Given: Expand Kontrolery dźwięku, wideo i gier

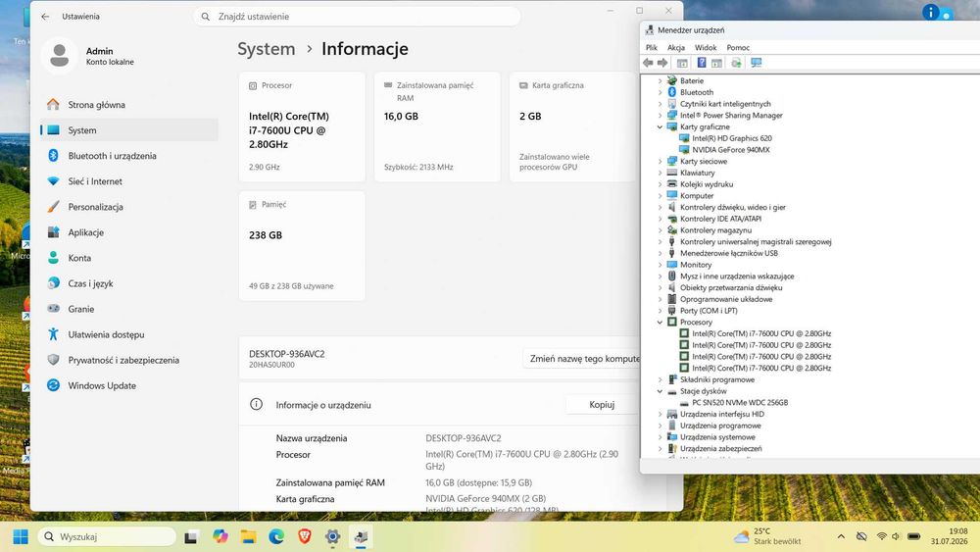Looking at the screenshot, I should [660, 207].
